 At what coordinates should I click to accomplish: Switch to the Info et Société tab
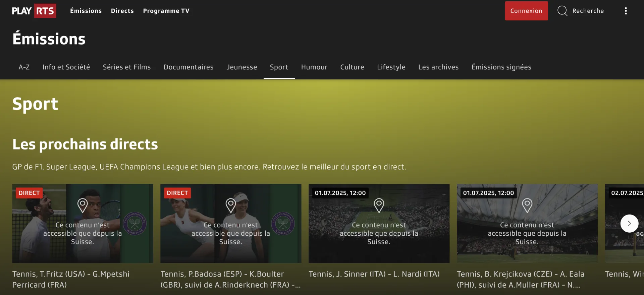66,67
